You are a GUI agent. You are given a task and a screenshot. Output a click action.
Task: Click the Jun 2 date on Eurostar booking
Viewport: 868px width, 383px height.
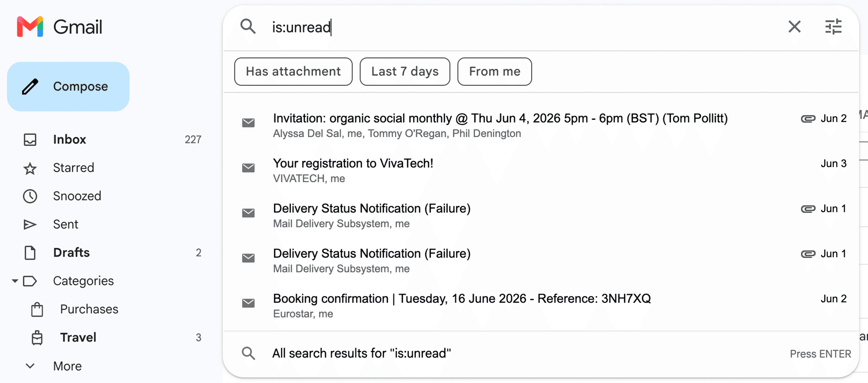click(x=833, y=299)
